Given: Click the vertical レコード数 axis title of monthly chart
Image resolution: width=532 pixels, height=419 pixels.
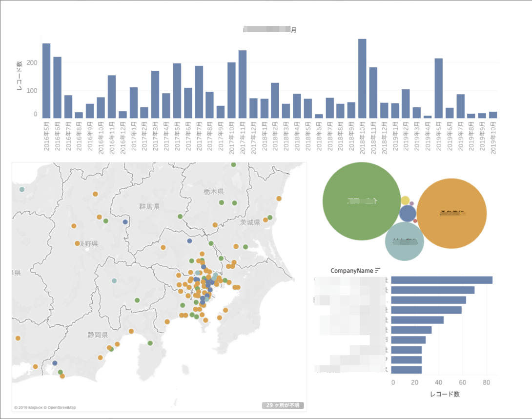Looking at the screenshot, I should coord(20,76).
